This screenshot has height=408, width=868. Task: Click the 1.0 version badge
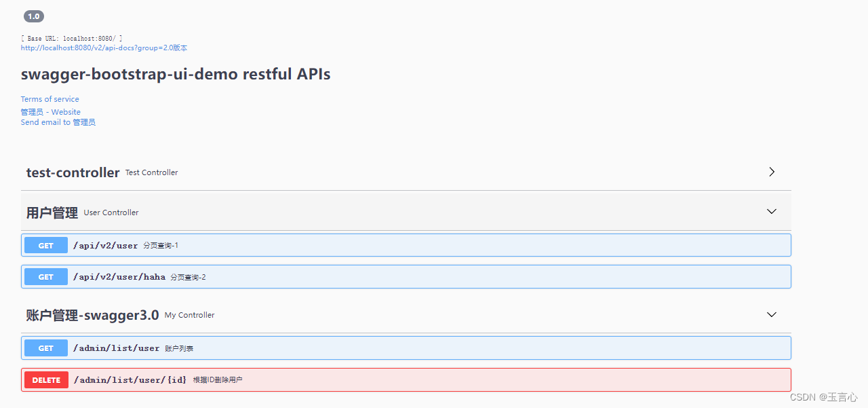point(34,16)
